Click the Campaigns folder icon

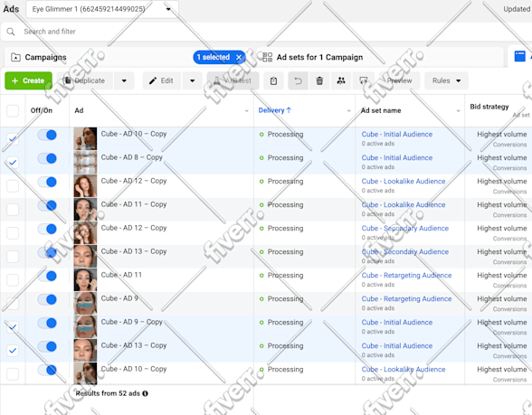click(x=15, y=57)
